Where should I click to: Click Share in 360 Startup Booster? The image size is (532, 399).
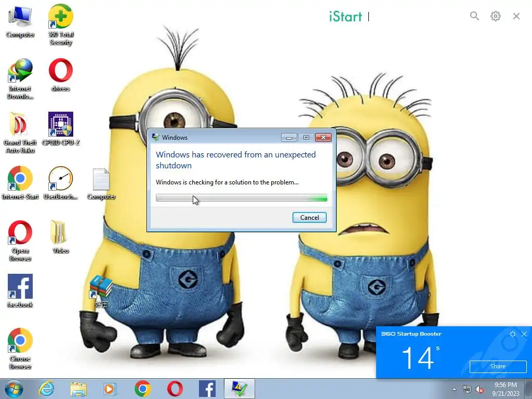pyautogui.click(x=498, y=366)
